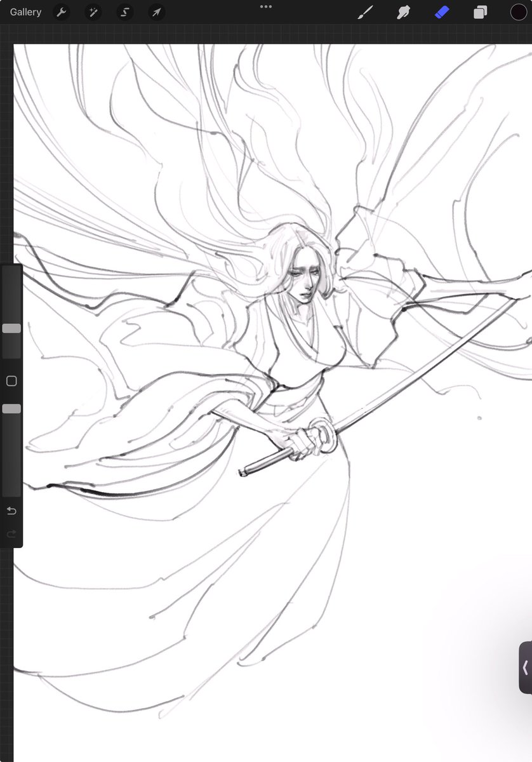Expand the side panel chevron at right edge

tap(526, 667)
